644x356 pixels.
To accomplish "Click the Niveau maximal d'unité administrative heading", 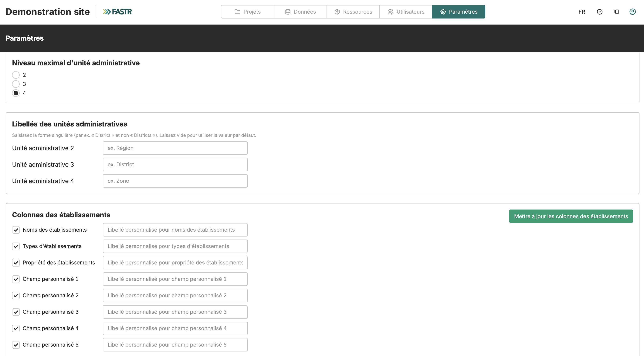I will click(76, 63).
